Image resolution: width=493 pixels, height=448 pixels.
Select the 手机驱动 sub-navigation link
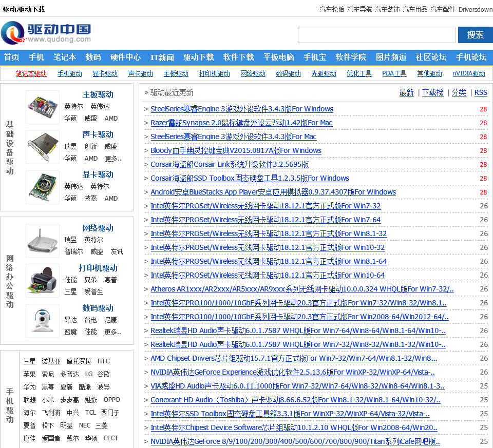70,73
